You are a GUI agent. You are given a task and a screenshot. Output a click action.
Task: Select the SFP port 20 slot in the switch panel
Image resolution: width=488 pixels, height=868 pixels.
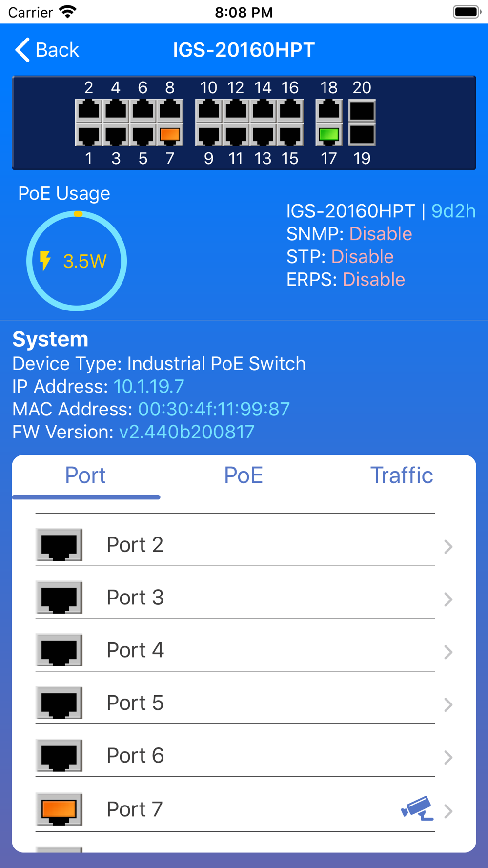[362, 111]
